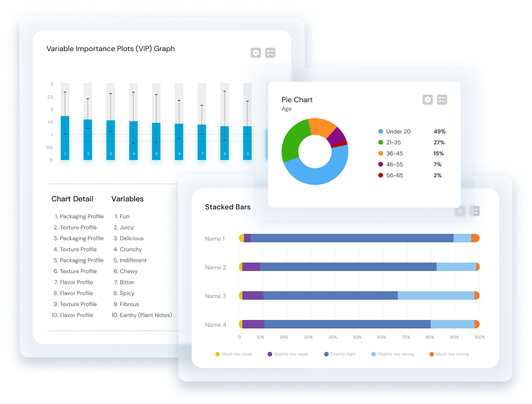The image size is (532, 404).
Task: Click the purple 46-55 legend dot
Action: tap(380, 164)
